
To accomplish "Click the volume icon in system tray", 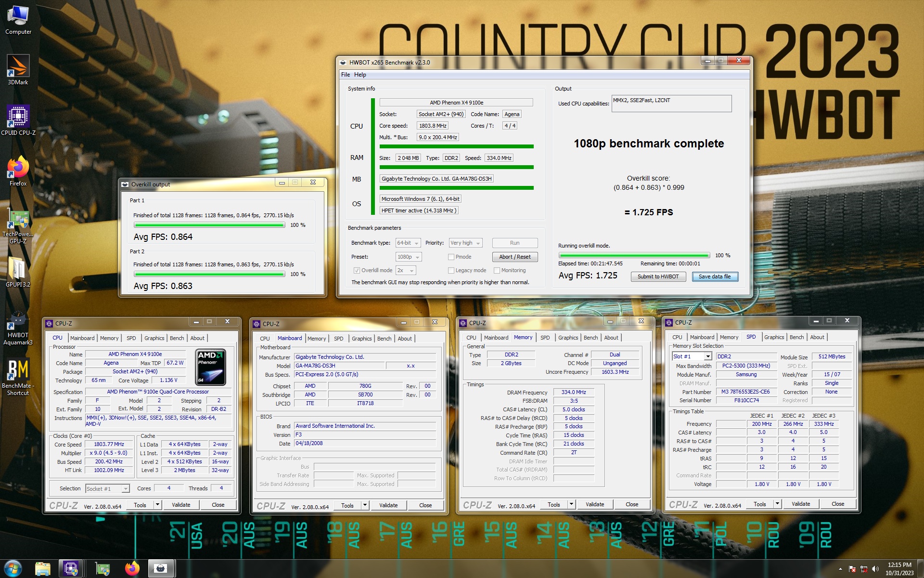I will pos(875,569).
